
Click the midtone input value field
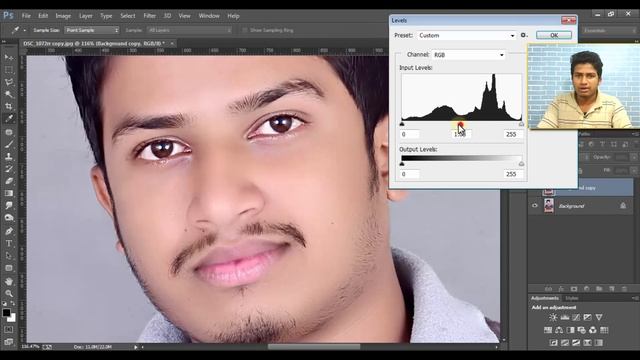[x=460, y=134]
